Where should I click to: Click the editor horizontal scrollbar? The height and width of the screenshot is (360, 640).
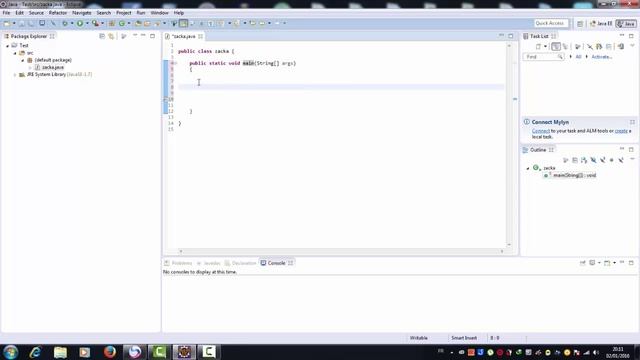[341, 251]
